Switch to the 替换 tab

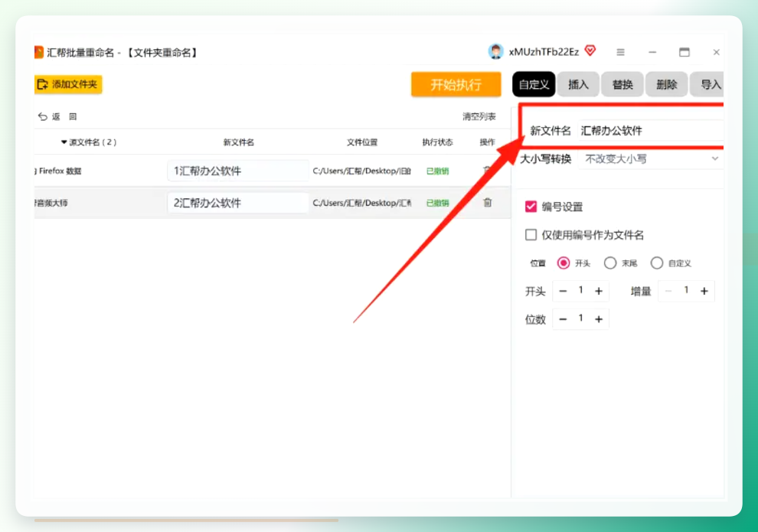click(622, 84)
